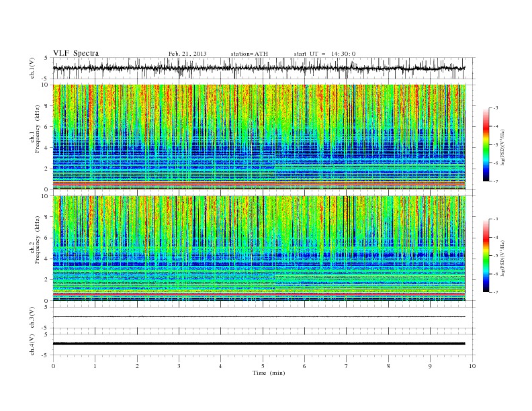Click time axis tick label "5"

pyautogui.click(x=263, y=366)
